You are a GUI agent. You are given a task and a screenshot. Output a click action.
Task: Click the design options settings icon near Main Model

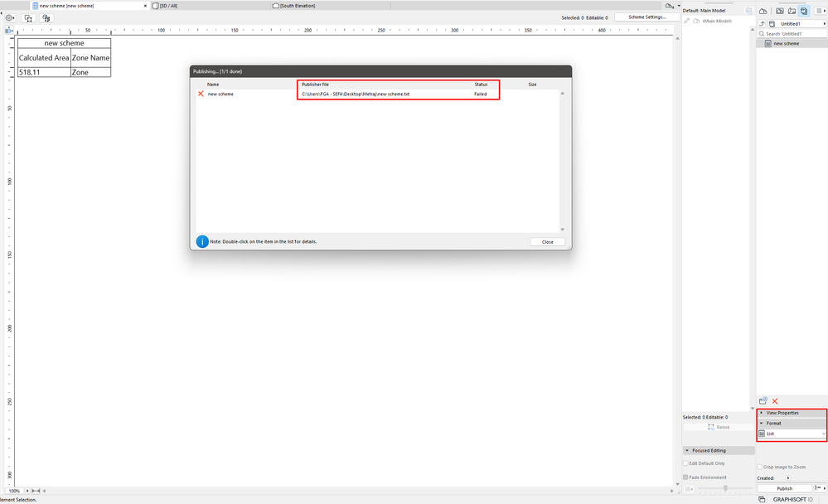click(x=748, y=11)
